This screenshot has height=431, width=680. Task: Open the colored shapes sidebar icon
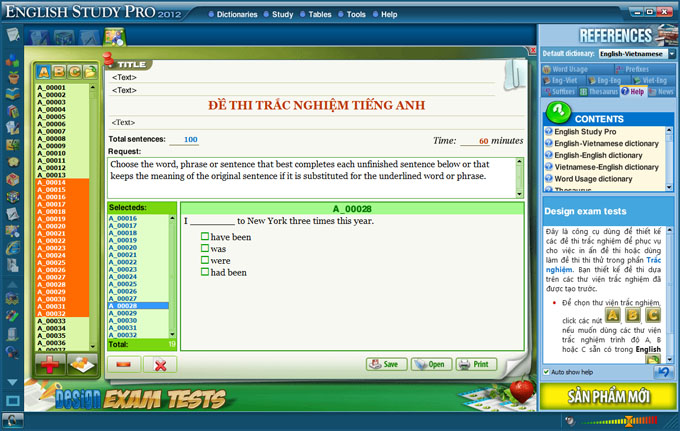(13, 60)
